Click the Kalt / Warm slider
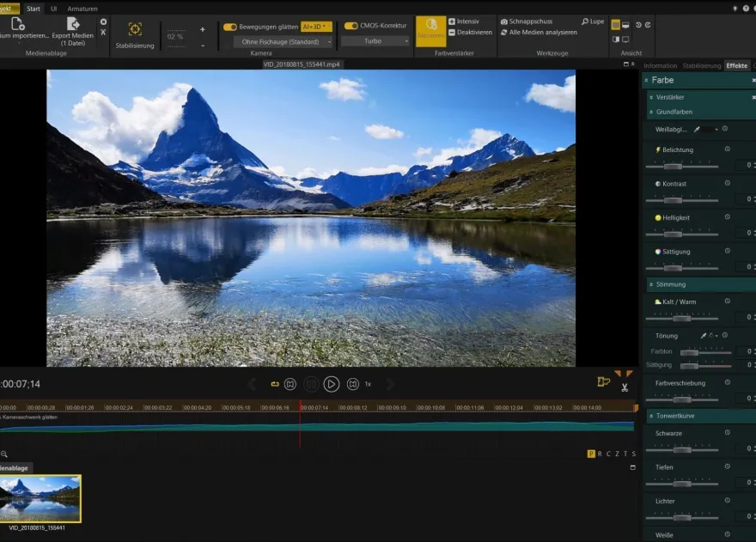The image size is (756, 542). coord(682,319)
